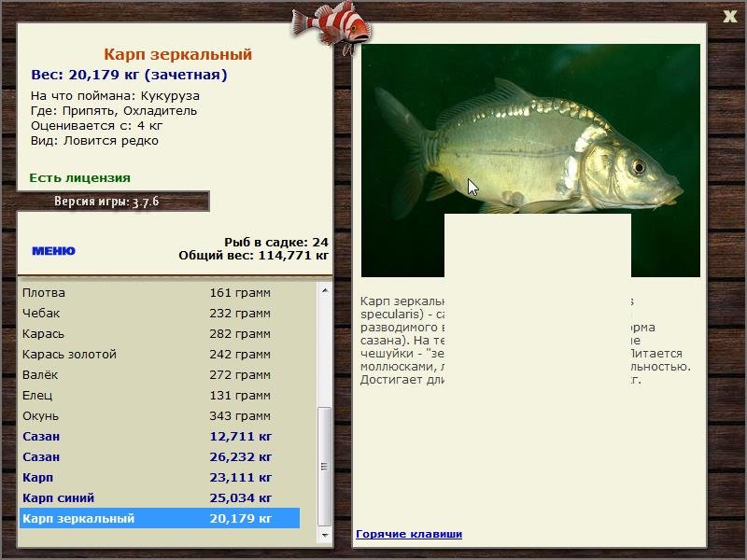The width and height of the screenshot is (747, 560).
Task: Select Карась 282 грамм entry
Action: (x=160, y=334)
